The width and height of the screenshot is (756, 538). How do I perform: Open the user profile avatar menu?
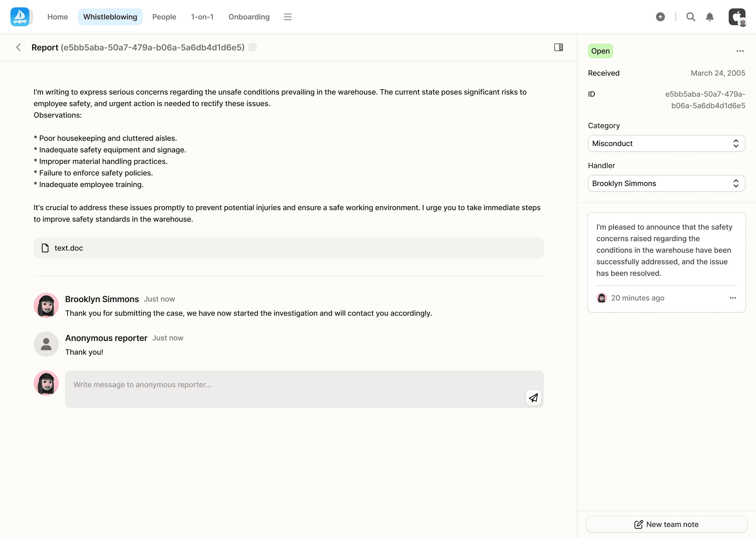pos(737,17)
